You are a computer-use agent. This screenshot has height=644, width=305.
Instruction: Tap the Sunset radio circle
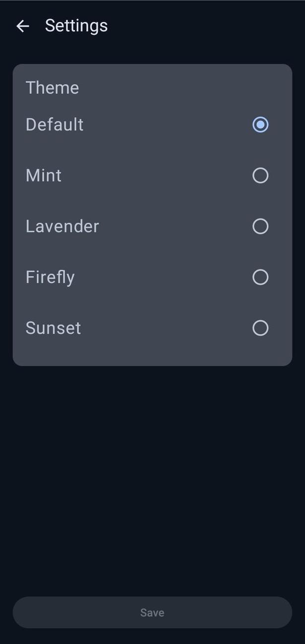point(260,328)
